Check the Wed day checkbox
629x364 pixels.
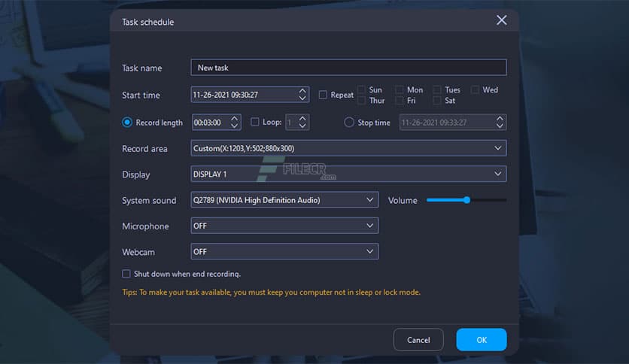[x=475, y=89]
